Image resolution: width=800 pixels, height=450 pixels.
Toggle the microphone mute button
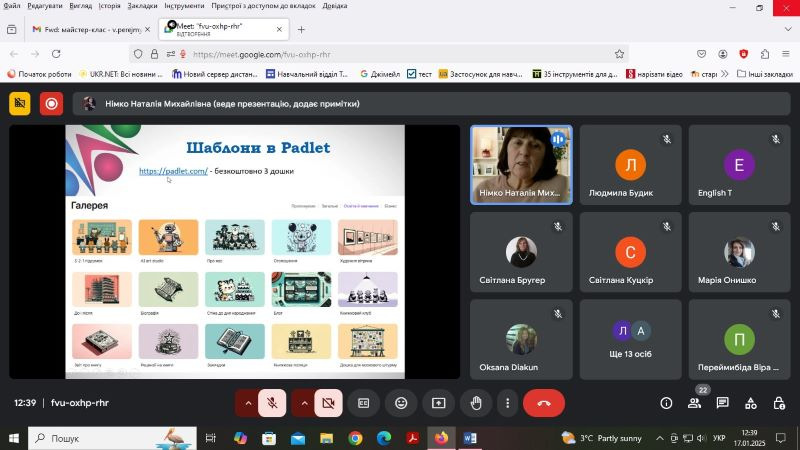point(272,403)
